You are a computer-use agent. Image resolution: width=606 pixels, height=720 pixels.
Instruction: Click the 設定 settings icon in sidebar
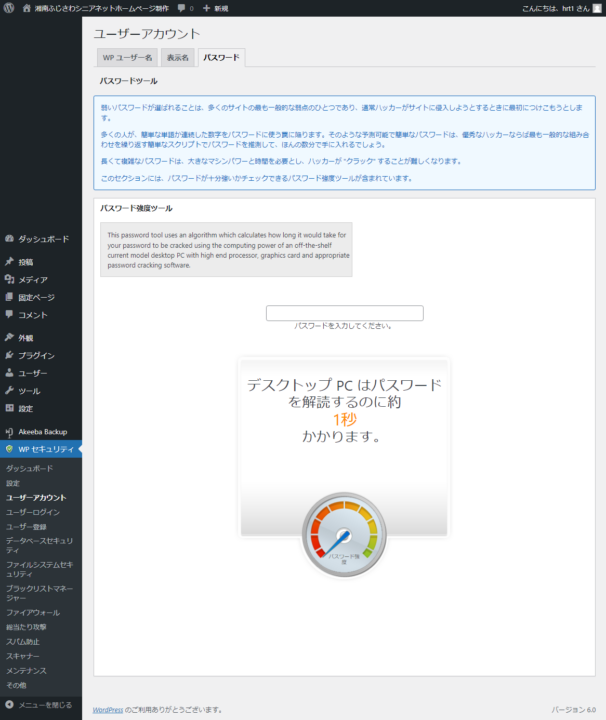coord(9,408)
